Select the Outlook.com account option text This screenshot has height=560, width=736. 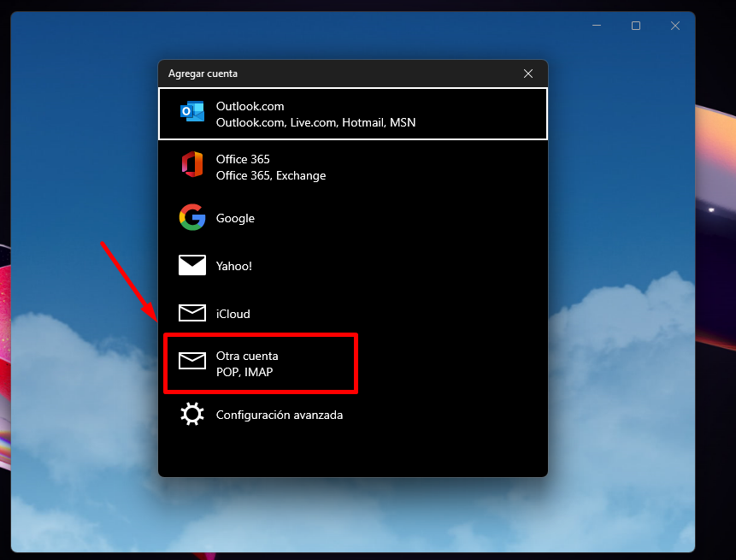(250, 106)
